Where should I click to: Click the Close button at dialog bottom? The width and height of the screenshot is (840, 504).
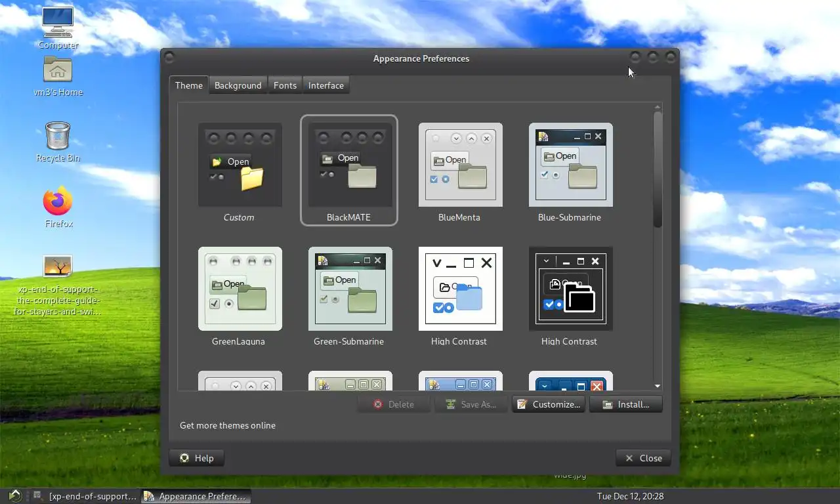pyautogui.click(x=643, y=458)
